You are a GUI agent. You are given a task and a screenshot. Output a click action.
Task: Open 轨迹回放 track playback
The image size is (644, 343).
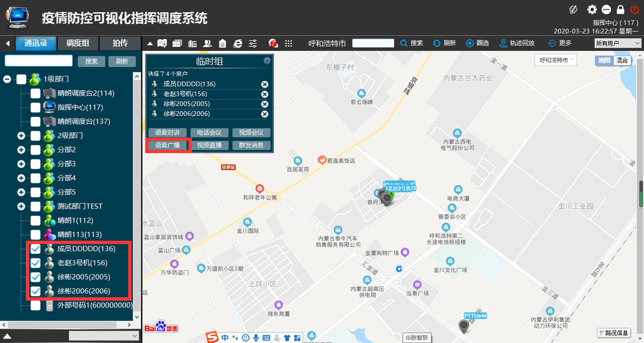[517, 43]
